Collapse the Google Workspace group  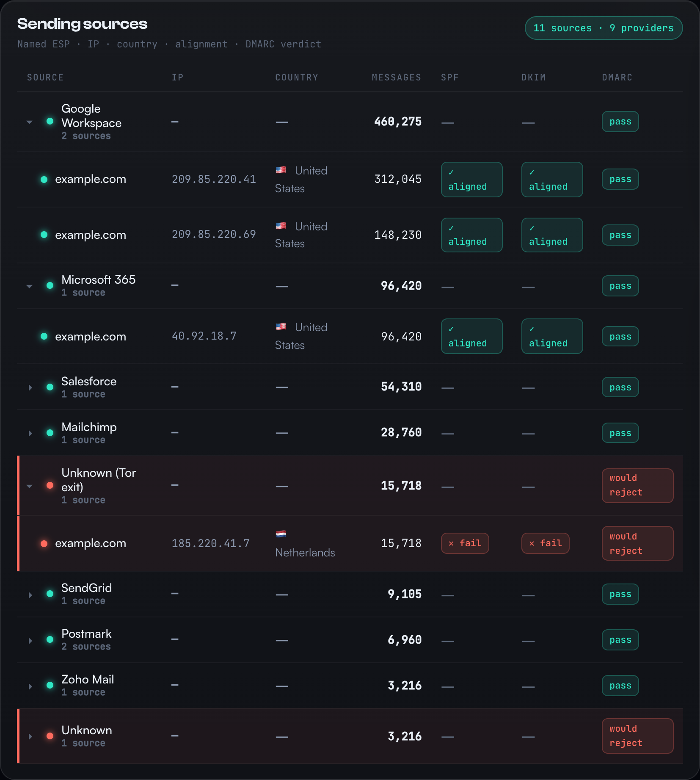tap(30, 122)
